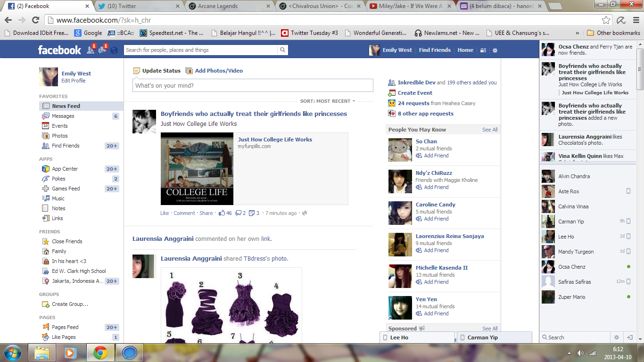
Task: Open Other bookmarks folder
Action: click(x=613, y=33)
